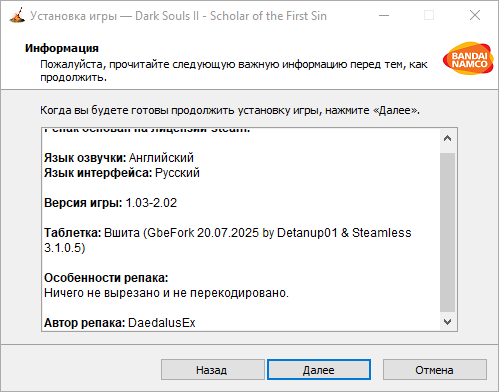Click the scrollbar down arrow
Screen dimensions: 499x392
tap(448, 322)
